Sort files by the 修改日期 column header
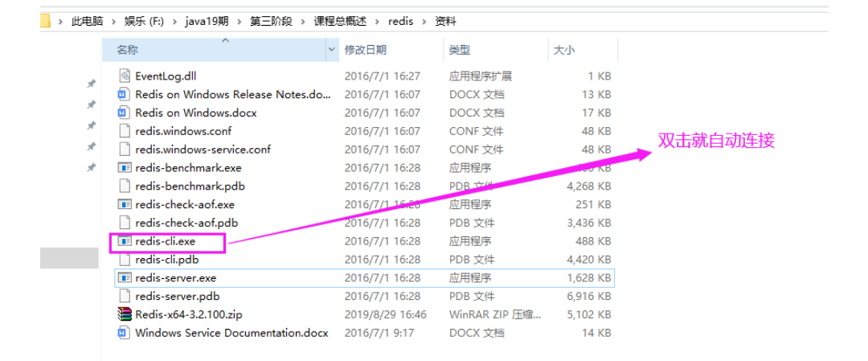The image size is (868, 361). 392,50
